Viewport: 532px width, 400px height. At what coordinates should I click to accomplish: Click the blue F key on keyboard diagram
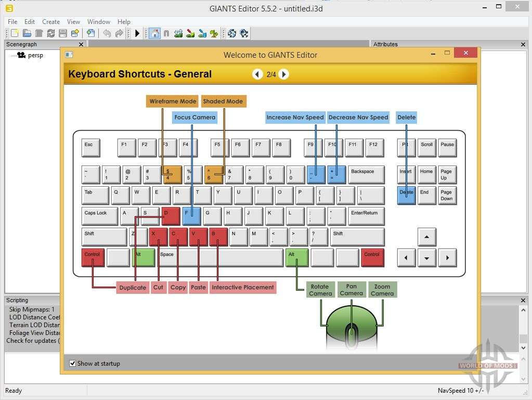coord(192,216)
